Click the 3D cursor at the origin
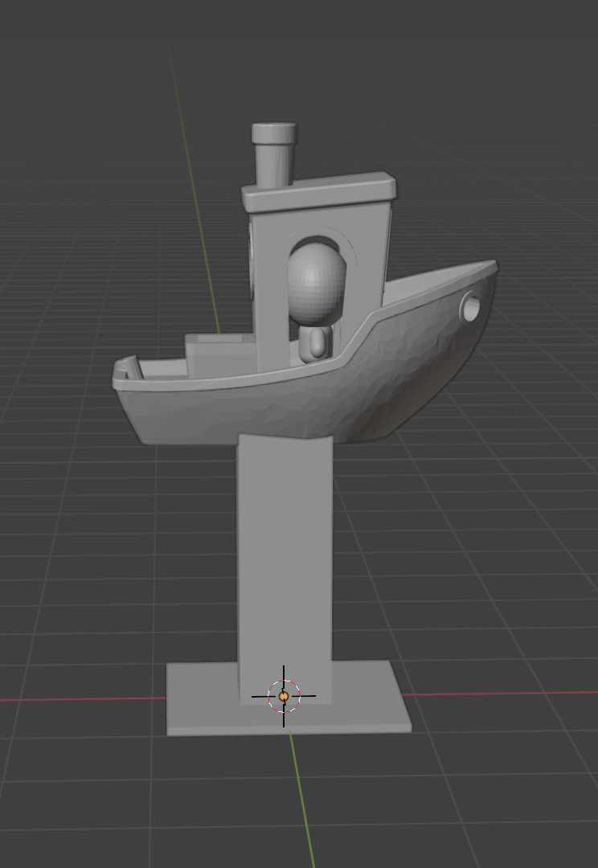The image size is (598, 868). (x=284, y=696)
